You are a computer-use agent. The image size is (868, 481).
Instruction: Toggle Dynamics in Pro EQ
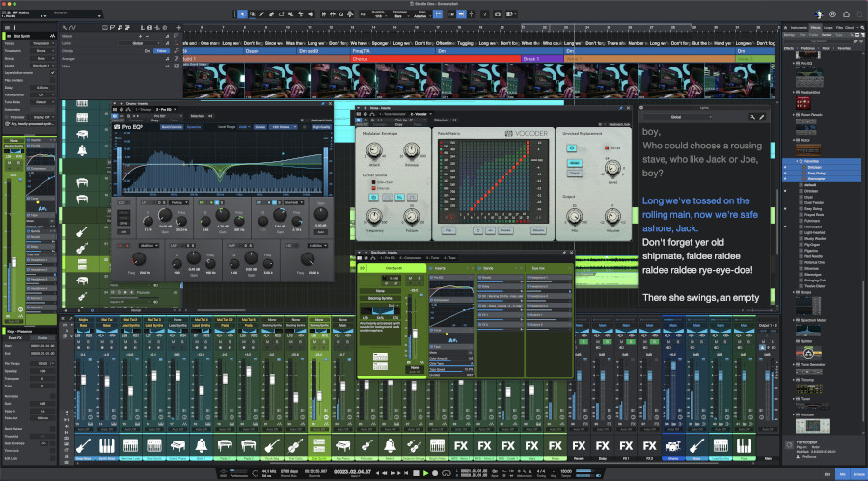click(194, 127)
